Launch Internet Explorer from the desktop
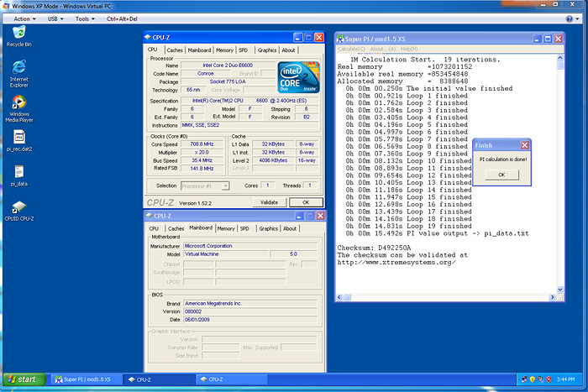The height and width of the screenshot is (392, 588). click(x=18, y=69)
